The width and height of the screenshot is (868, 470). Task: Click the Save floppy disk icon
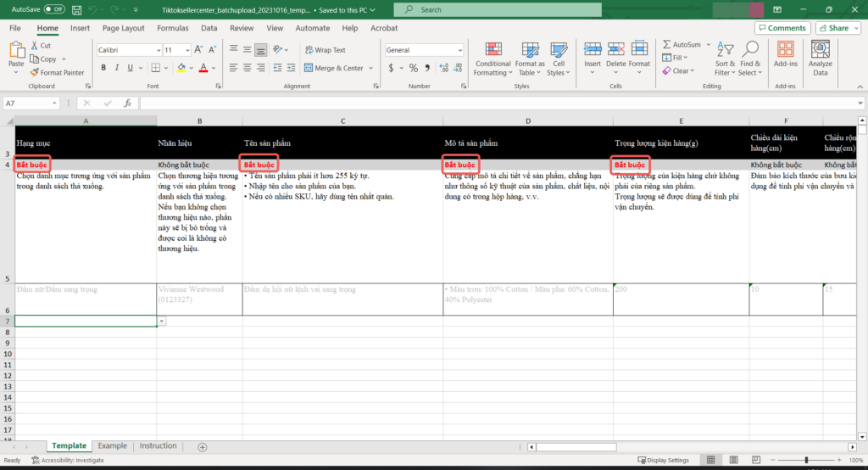[x=77, y=10]
